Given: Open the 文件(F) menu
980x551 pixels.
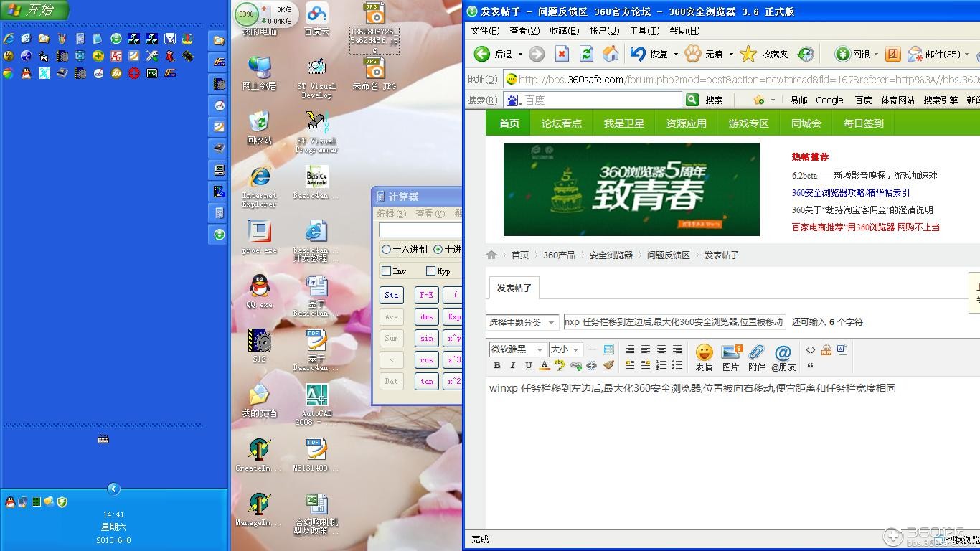Looking at the screenshot, I should pyautogui.click(x=485, y=31).
